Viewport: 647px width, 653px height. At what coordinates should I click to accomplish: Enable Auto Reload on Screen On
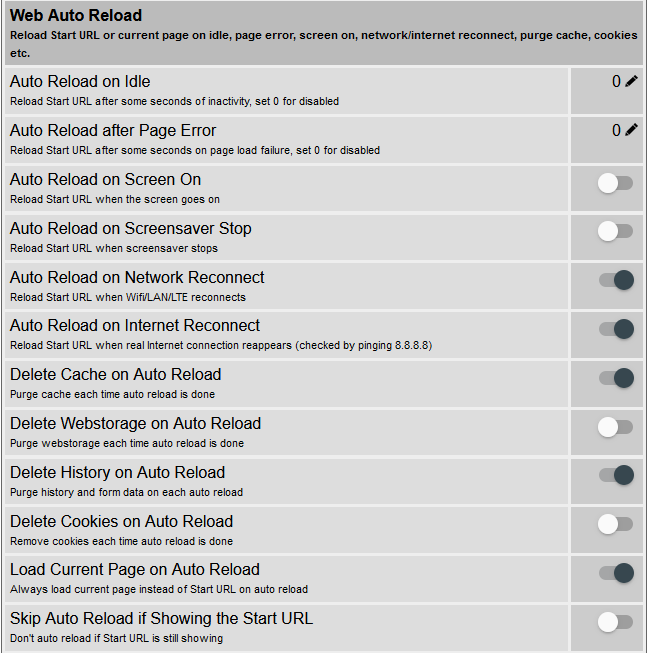tap(615, 183)
